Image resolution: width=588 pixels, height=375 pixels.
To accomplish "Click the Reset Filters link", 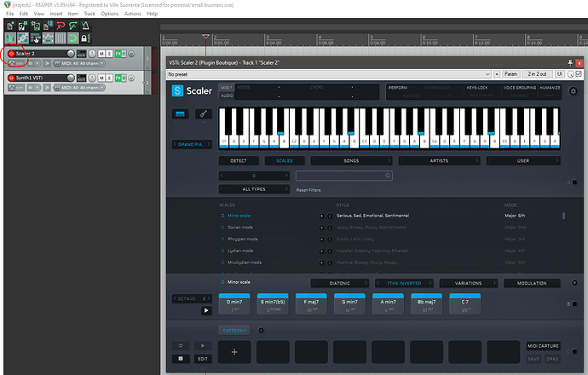I will click(308, 190).
